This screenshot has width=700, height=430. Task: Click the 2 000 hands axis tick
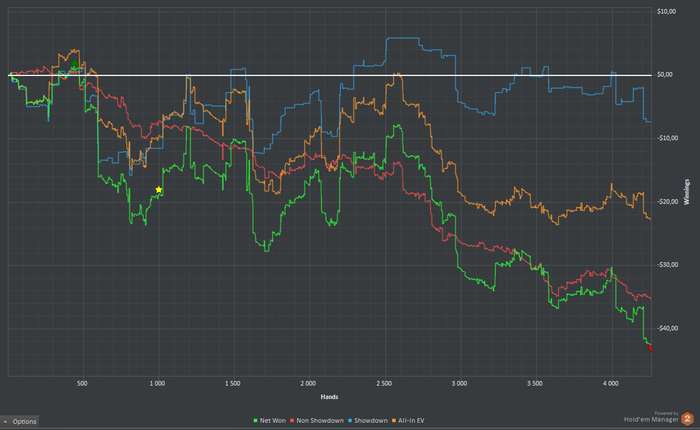pos(308,384)
